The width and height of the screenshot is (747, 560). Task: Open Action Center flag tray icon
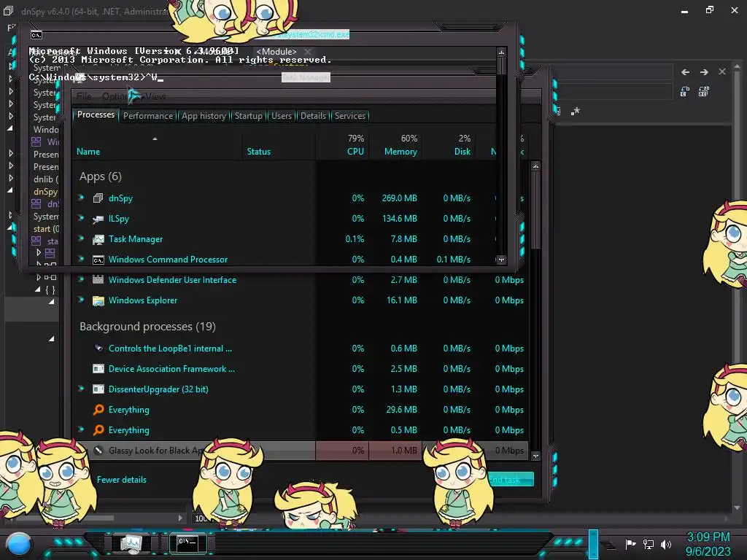coord(630,544)
